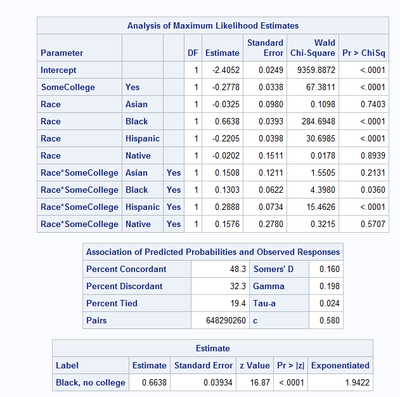
Task: Click the p-value 0.0360
Action: tap(373, 190)
